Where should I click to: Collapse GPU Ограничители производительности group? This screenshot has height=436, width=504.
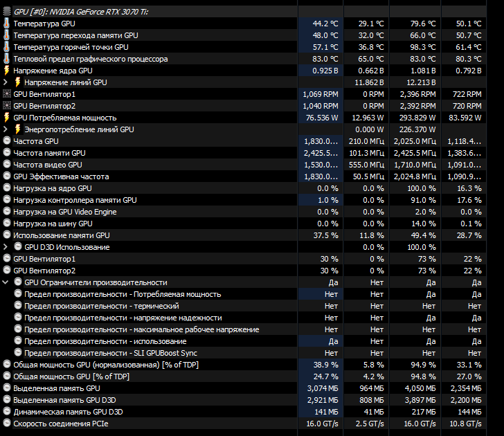click(x=5, y=282)
